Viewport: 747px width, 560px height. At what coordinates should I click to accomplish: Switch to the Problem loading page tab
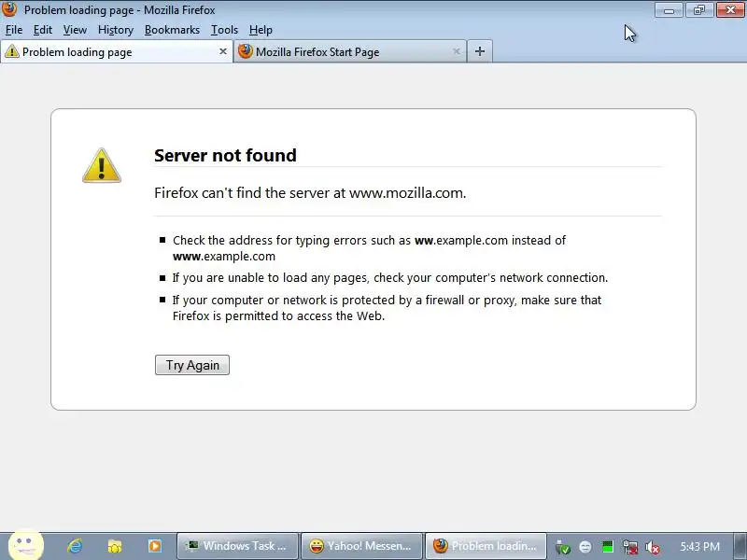pyautogui.click(x=116, y=52)
